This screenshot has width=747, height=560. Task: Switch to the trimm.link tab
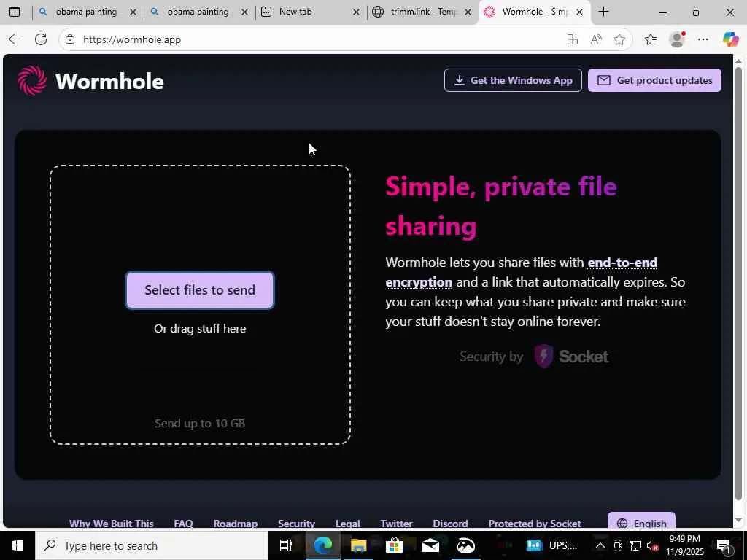click(x=422, y=12)
